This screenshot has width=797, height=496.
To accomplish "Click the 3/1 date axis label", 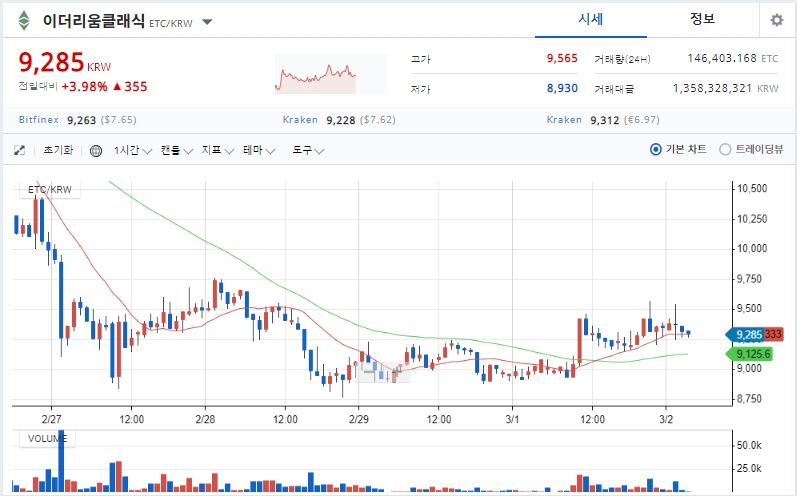I will [512, 419].
